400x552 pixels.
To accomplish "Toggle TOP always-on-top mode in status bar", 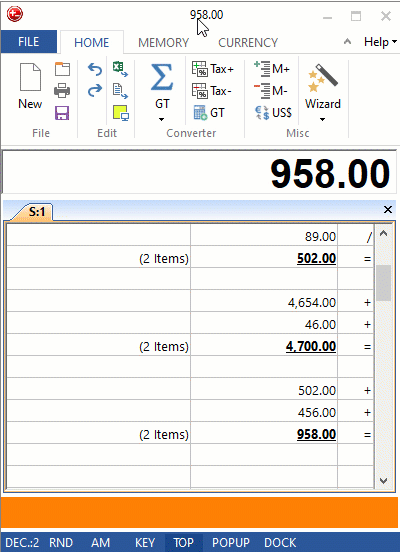I will (x=183, y=542).
